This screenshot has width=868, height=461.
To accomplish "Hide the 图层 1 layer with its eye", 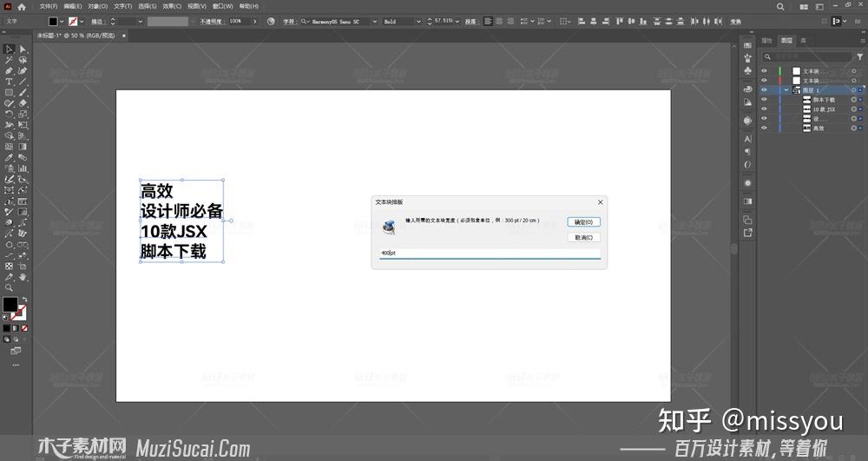I will coord(765,90).
